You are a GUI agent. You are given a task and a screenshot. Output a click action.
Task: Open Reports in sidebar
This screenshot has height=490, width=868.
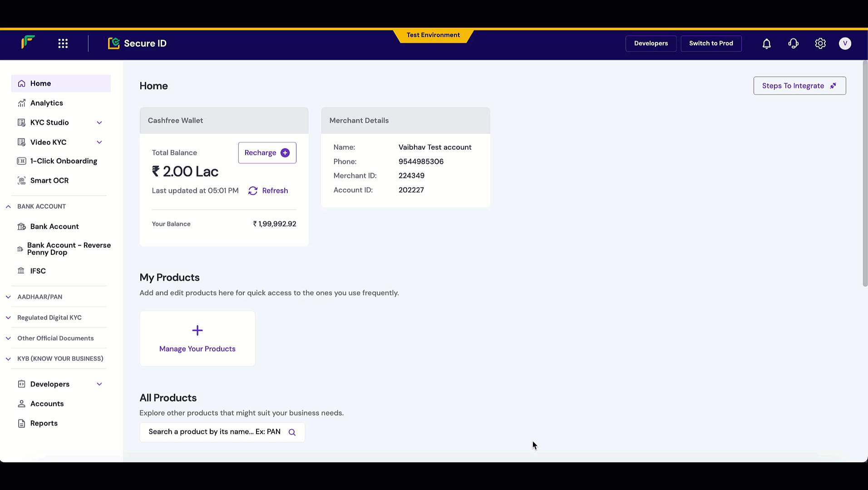(61, 423)
